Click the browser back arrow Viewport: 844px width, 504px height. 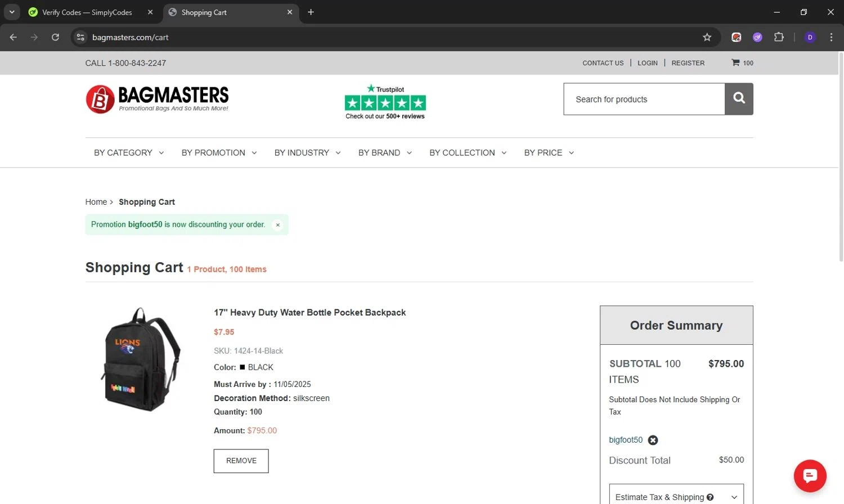(x=14, y=37)
